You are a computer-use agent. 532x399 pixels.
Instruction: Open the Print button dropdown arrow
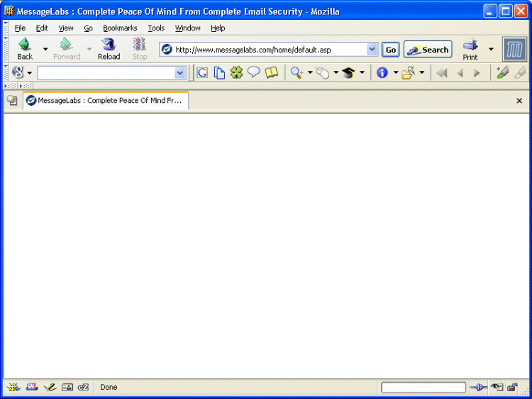click(491, 49)
